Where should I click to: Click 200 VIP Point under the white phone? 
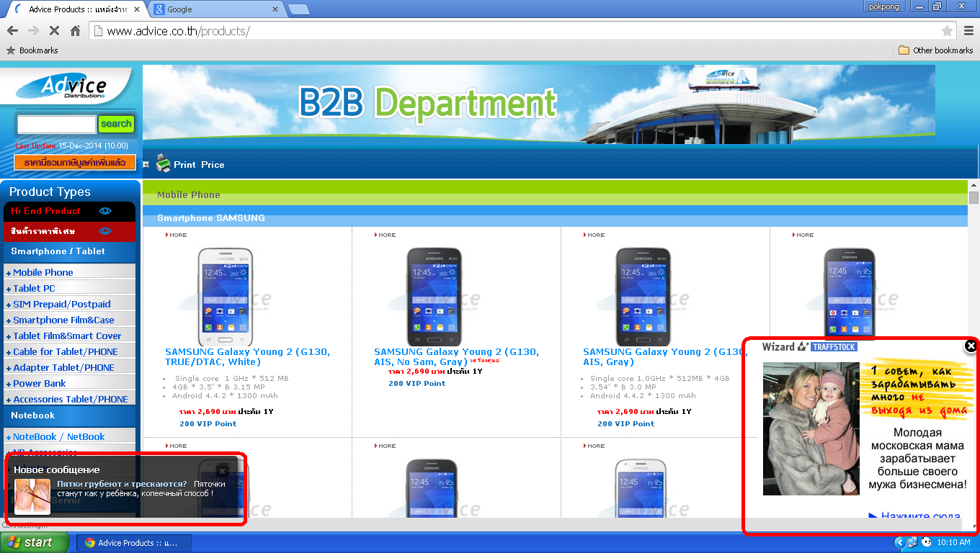[208, 423]
